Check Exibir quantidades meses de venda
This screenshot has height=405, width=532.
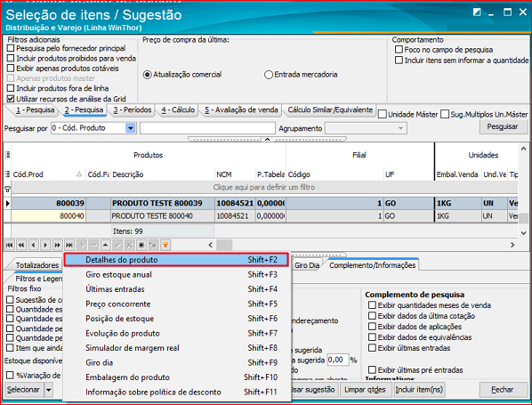tap(372, 304)
